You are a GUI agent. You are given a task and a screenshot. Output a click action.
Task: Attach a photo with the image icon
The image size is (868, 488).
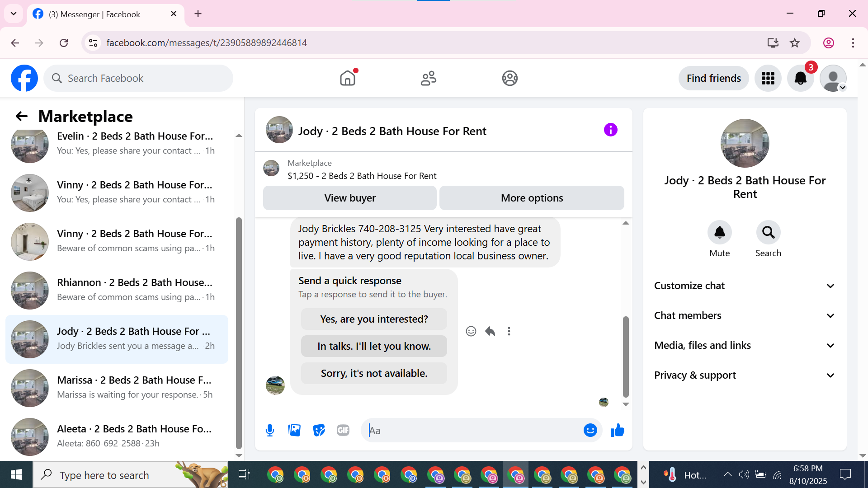(x=294, y=430)
